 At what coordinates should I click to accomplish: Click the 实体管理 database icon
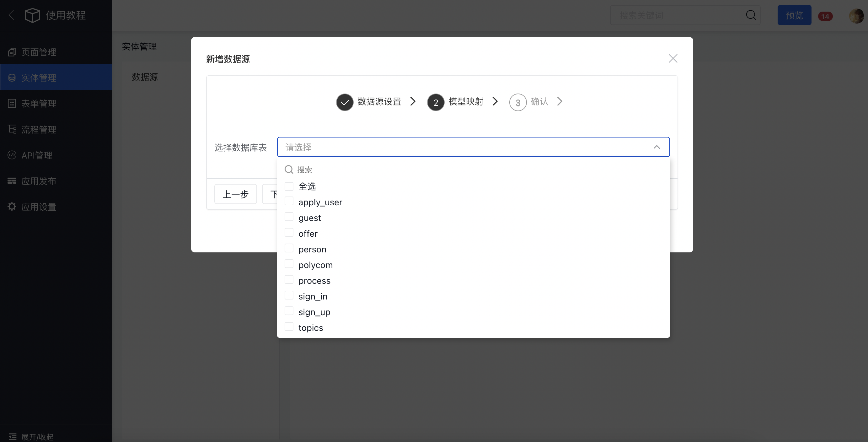12,78
